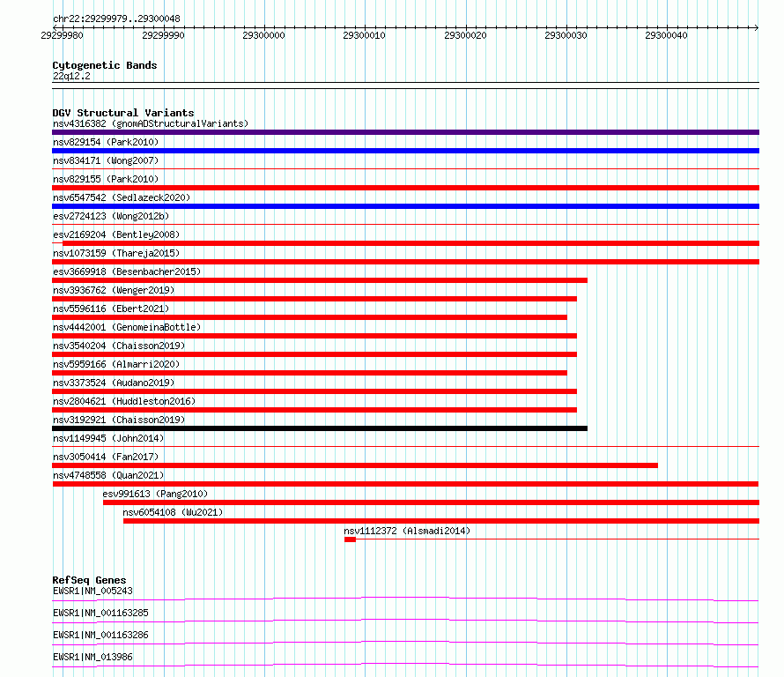Click the red bar under nsv6054108 (Wu2021)
Image resolution: width=784 pixels, height=677 pixels.
click(x=441, y=521)
